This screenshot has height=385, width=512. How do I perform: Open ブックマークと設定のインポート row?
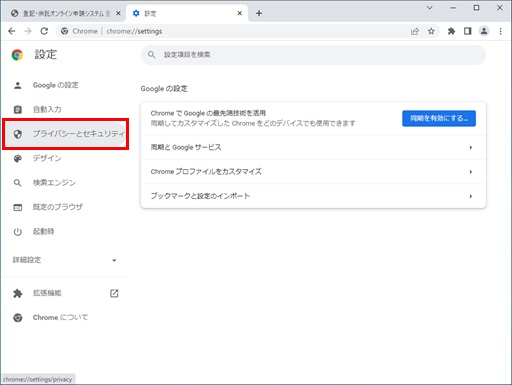(x=313, y=196)
